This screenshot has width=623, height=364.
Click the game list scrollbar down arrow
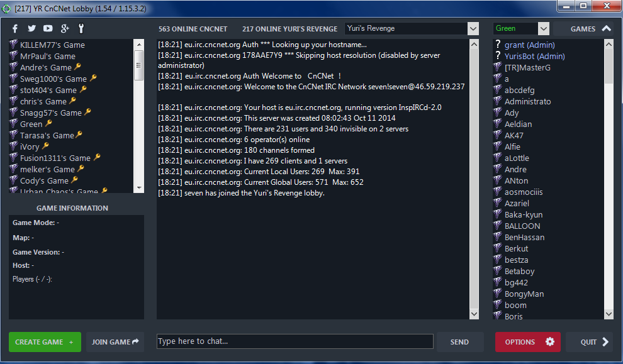click(x=139, y=188)
